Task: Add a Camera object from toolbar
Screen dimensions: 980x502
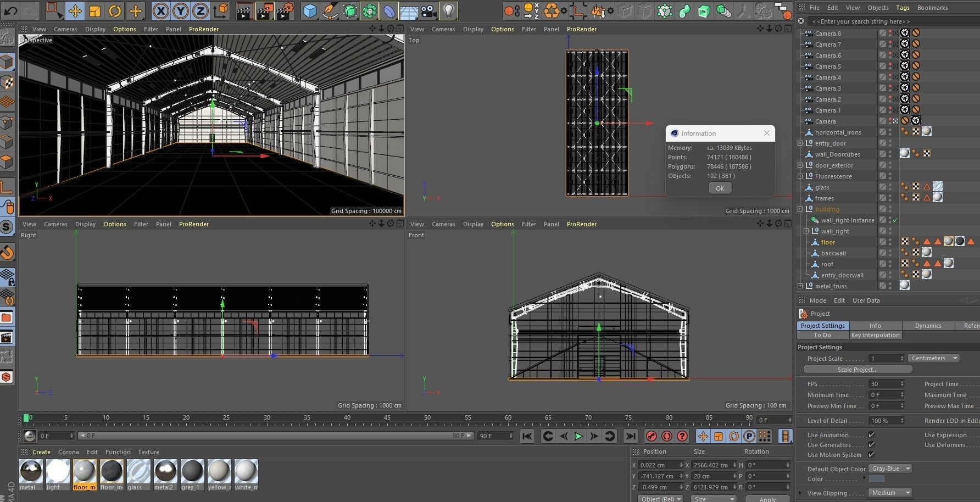Action: (429, 10)
